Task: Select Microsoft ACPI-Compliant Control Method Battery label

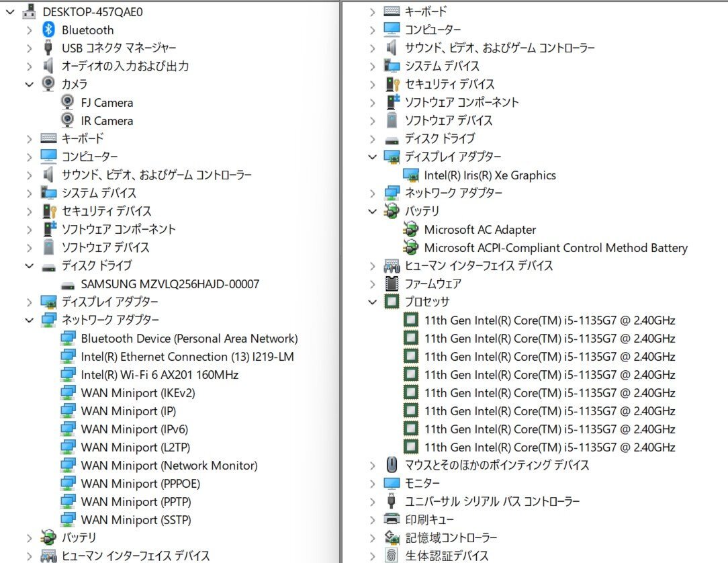Action: pyautogui.click(x=556, y=248)
